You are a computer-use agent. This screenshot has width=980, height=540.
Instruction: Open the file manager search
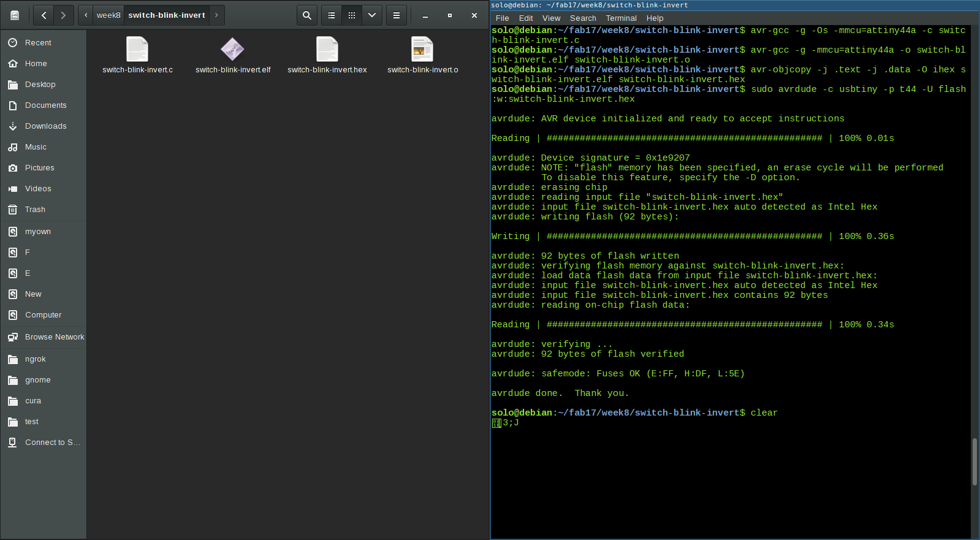click(x=307, y=15)
